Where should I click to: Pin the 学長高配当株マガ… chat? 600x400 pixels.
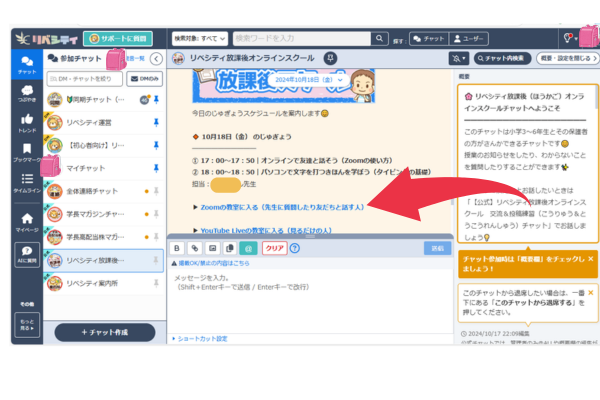(x=156, y=237)
